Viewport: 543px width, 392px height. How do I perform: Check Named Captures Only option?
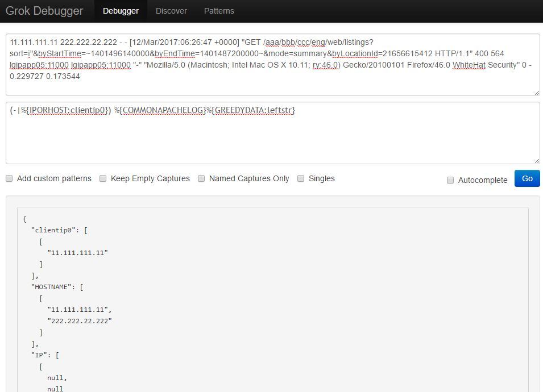[x=201, y=178]
